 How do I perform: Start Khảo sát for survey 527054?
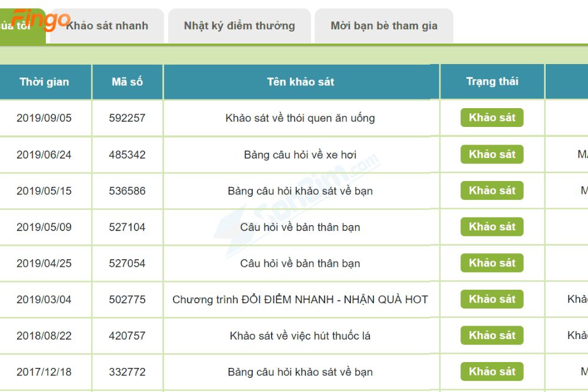pos(492,263)
